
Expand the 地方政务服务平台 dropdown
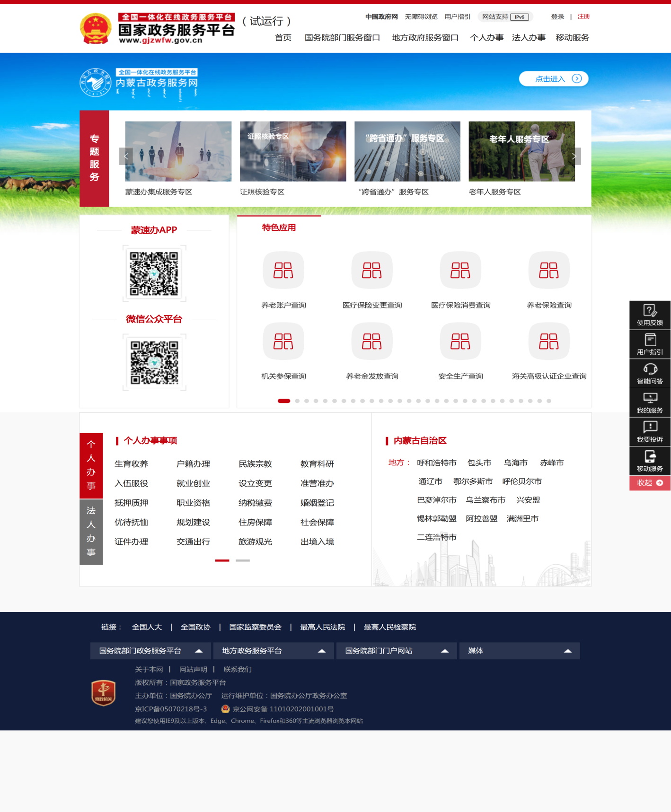click(274, 651)
